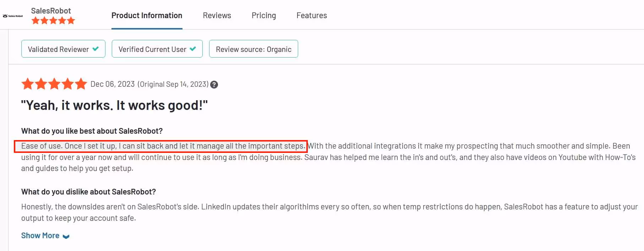Switch to the Reviews tab

point(217,15)
